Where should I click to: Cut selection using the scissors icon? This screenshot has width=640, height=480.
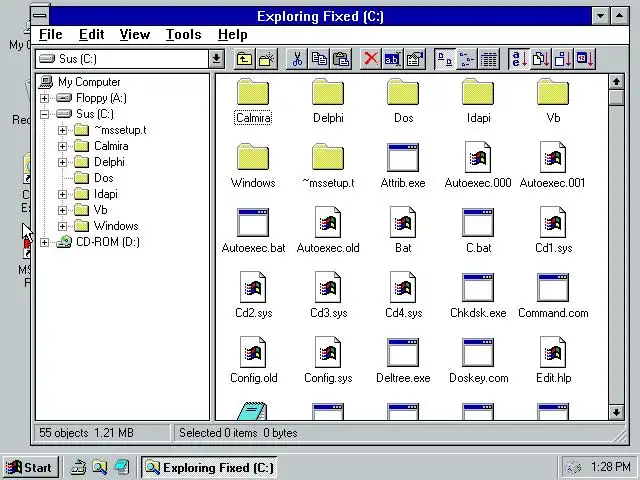297,59
